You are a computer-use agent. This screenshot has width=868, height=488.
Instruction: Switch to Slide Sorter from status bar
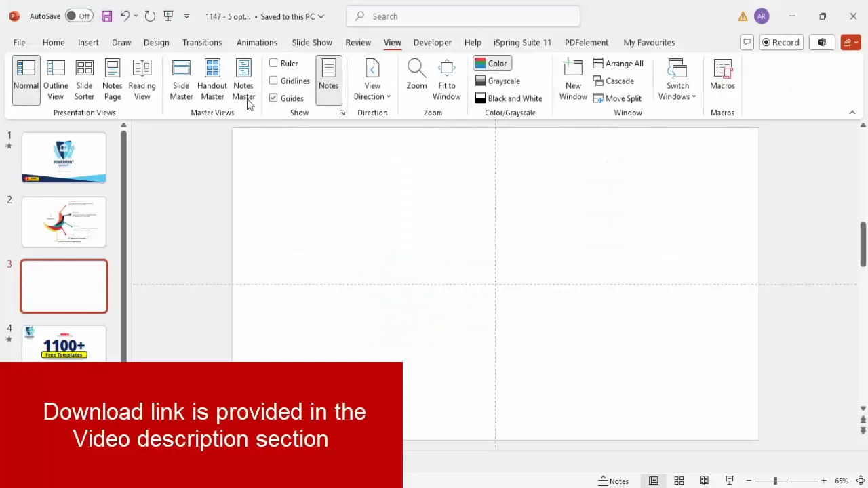point(679,481)
